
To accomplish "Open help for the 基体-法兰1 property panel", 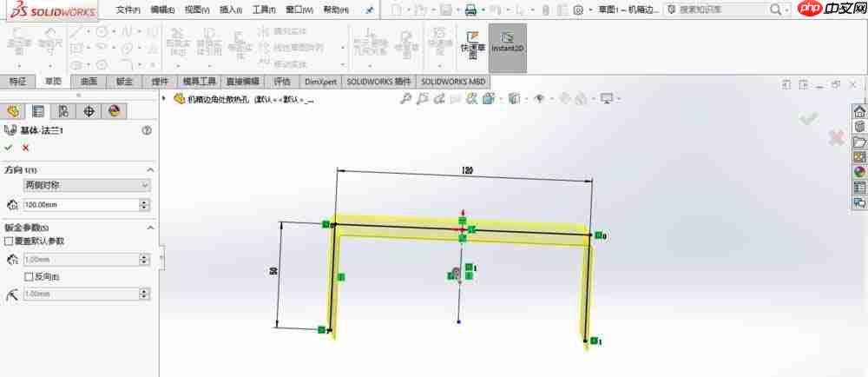I will pos(147,130).
